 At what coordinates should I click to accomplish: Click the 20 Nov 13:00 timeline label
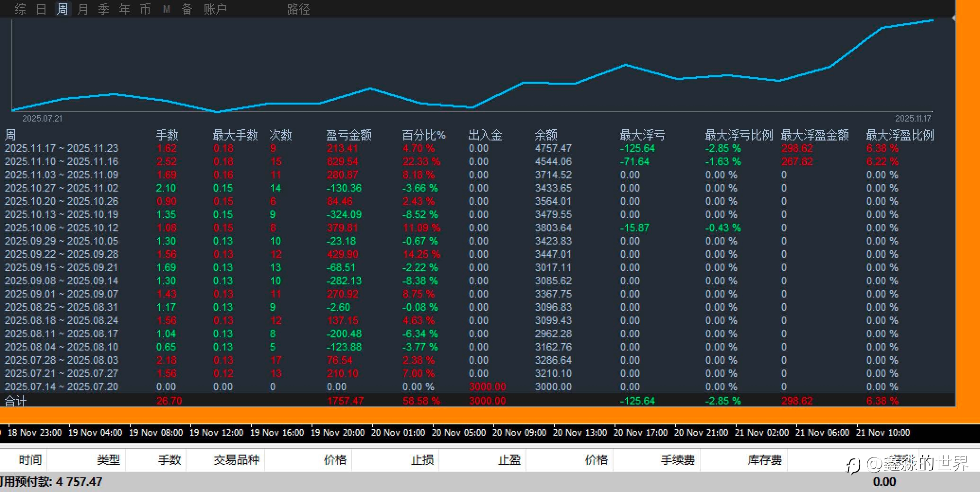click(580, 432)
